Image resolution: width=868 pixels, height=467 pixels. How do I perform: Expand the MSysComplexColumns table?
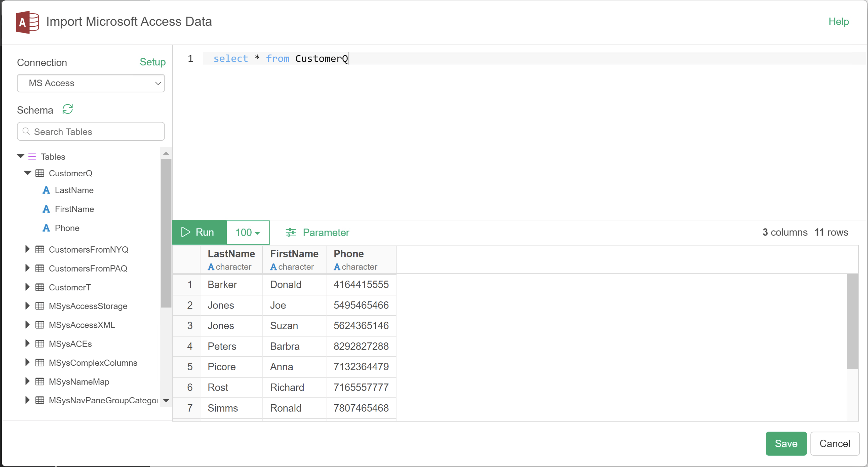27,362
